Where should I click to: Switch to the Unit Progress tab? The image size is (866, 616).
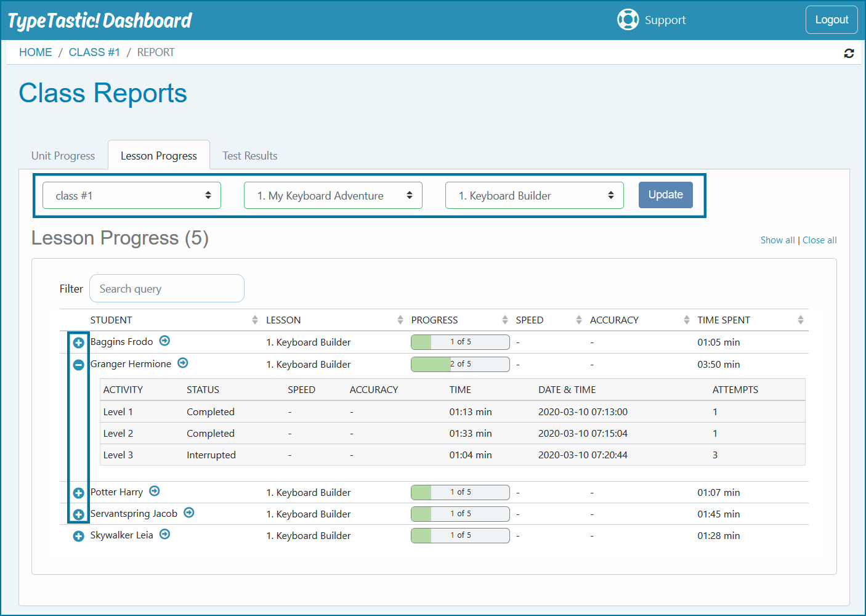[63, 156]
